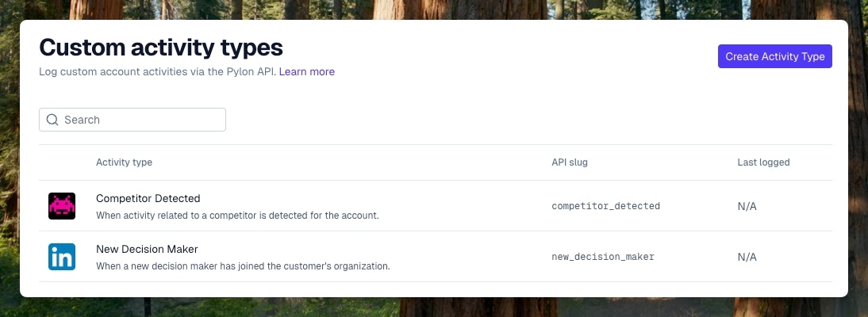The height and width of the screenshot is (317, 868).
Task: Open the New Decision Maker activity type
Action: pos(148,249)
